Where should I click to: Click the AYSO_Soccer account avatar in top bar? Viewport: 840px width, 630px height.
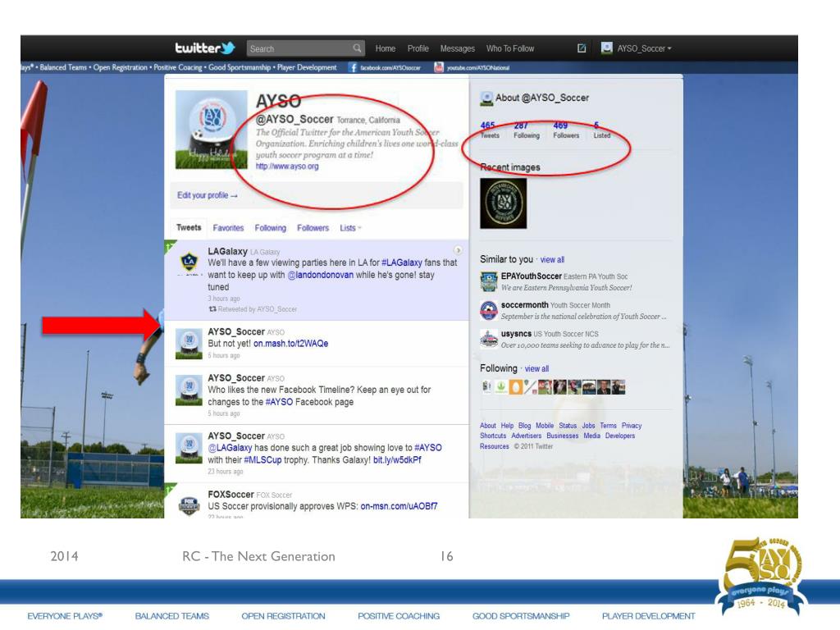pos(606,48)
